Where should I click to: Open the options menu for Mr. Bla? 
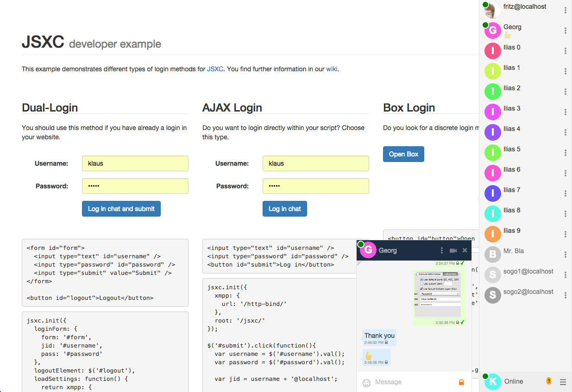coord(566,255)
